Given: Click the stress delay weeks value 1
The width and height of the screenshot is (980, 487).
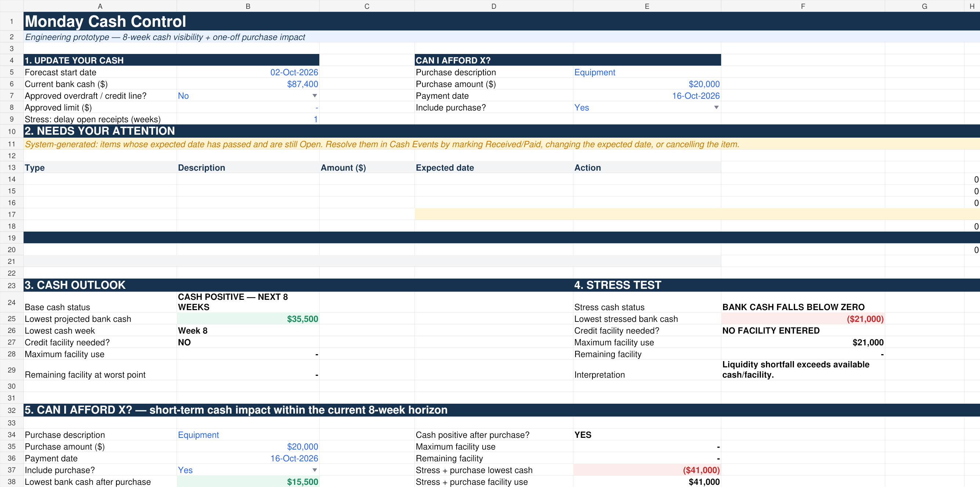Looking at the screenshot, I should 315,120.
